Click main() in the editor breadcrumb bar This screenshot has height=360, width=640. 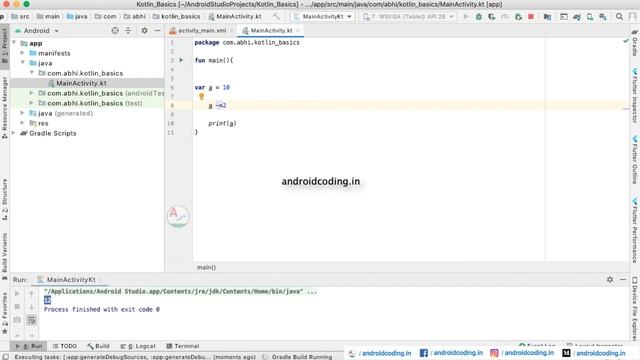click(x=206, y=267)
